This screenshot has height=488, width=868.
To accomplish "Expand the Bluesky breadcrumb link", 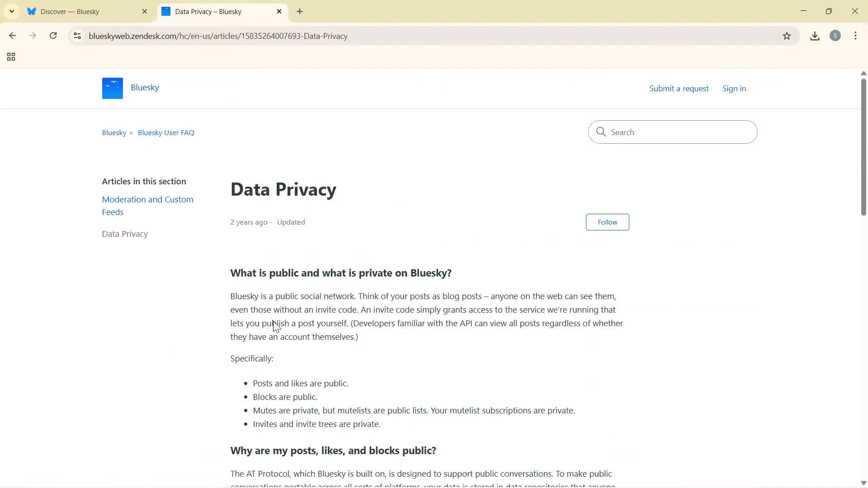I will point(113,132).
